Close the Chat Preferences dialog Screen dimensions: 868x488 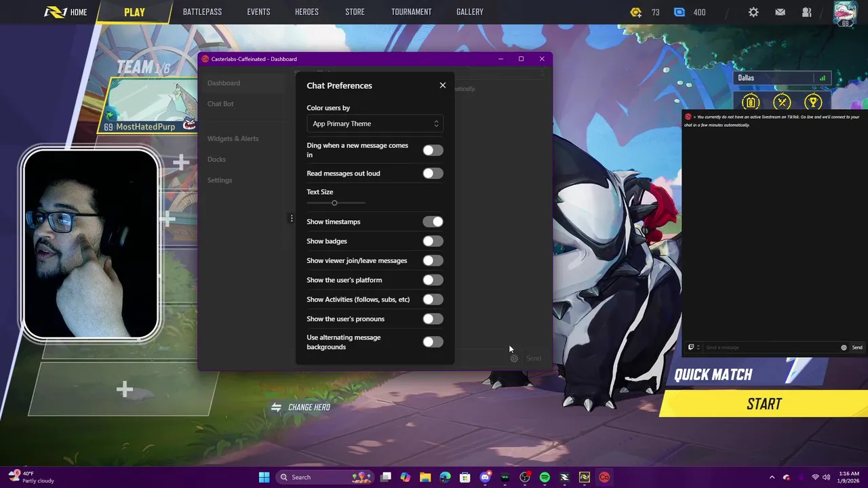(x=443, y=85)
